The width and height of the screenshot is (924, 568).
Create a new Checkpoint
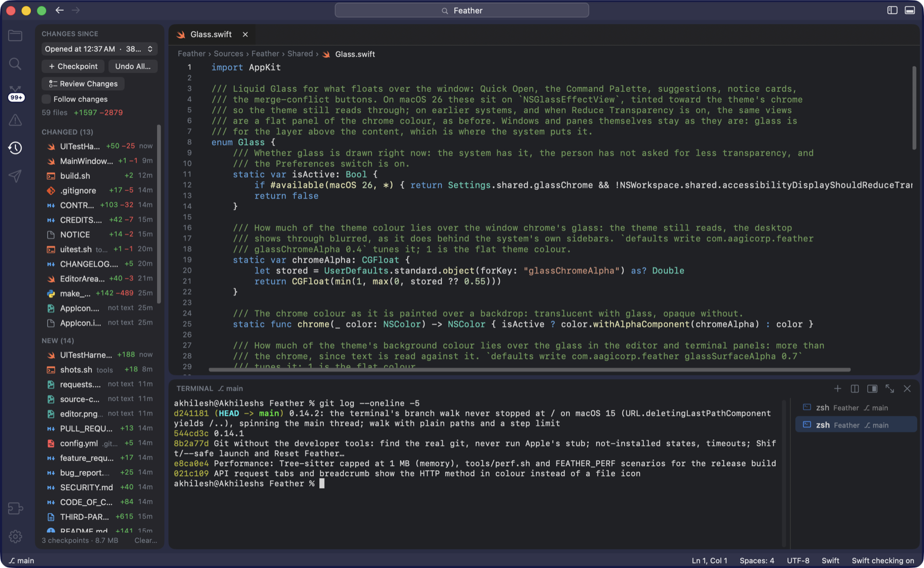tap(73, 66)
